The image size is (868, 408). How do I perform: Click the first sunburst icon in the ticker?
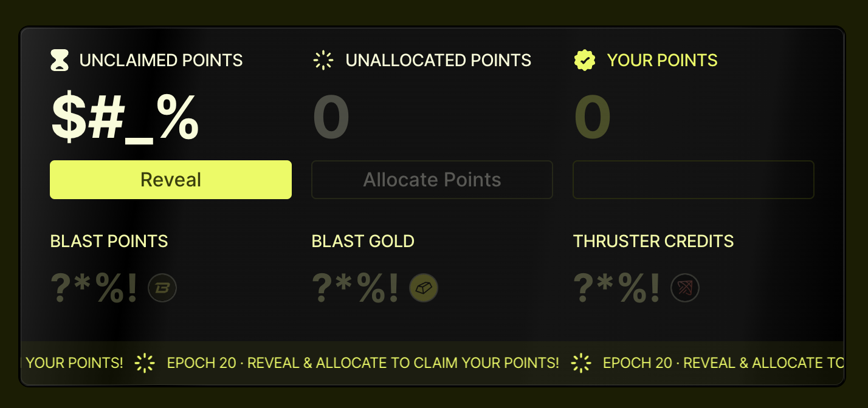pos(145,363)
